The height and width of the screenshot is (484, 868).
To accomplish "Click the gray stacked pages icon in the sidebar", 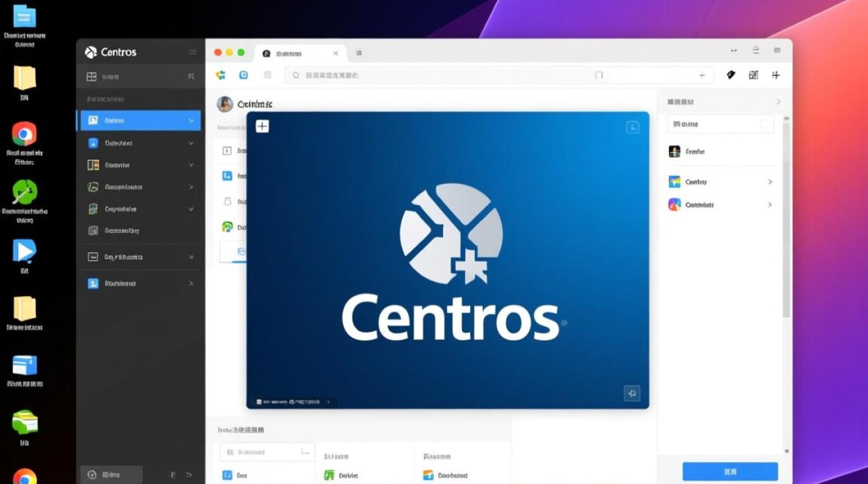I will click(x=93, y=230).
